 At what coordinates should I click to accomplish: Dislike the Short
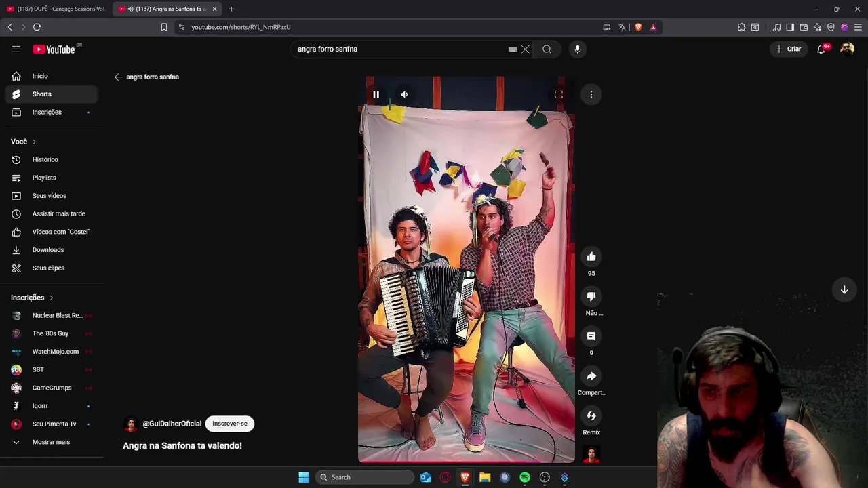pyautogui.click(x=591, y=296)
